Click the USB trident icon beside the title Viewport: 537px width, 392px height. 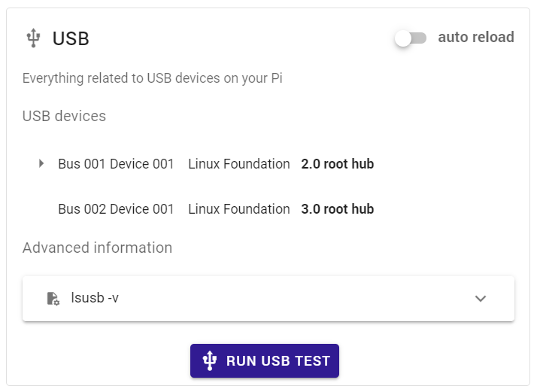(x=34, y=38)
